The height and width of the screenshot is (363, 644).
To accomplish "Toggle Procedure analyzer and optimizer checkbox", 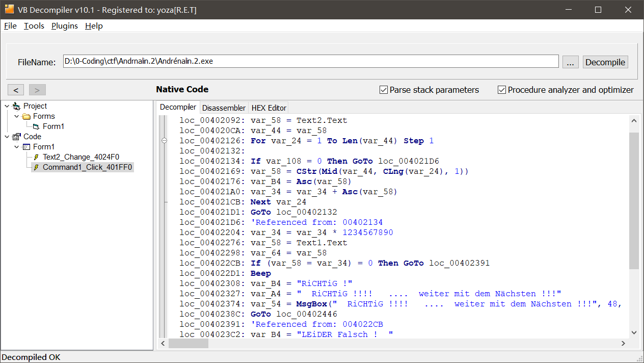I will [502, 90].
